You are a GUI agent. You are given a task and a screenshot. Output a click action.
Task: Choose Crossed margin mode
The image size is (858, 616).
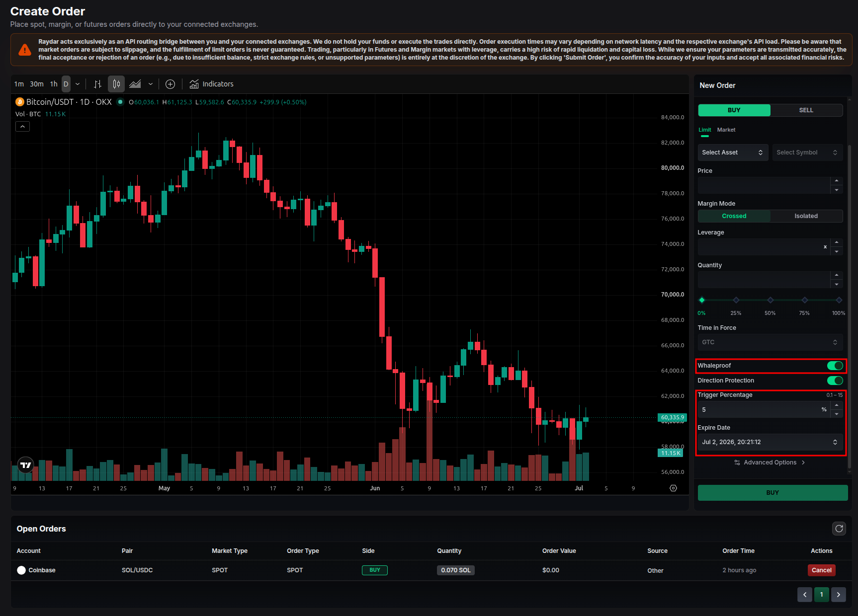(734, 216)
